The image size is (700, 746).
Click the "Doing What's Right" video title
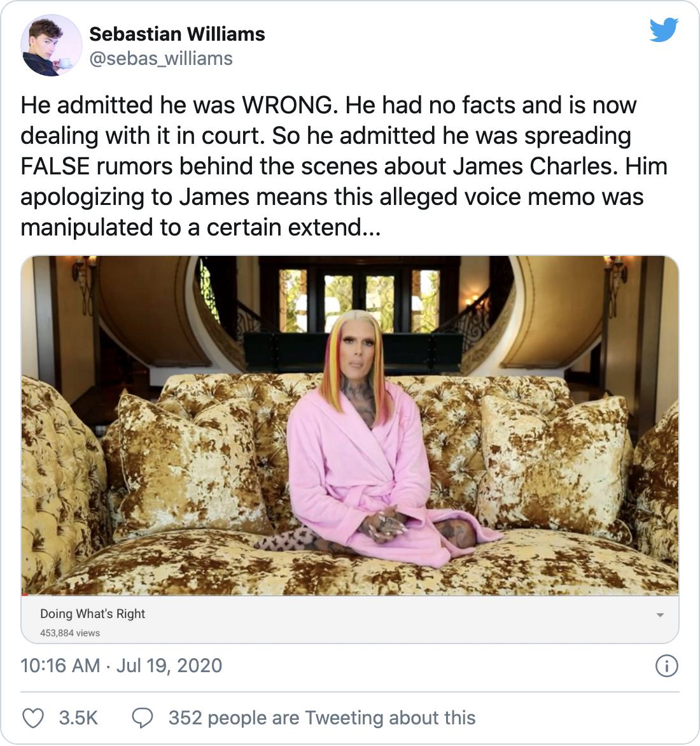click(x=92, y=614)
